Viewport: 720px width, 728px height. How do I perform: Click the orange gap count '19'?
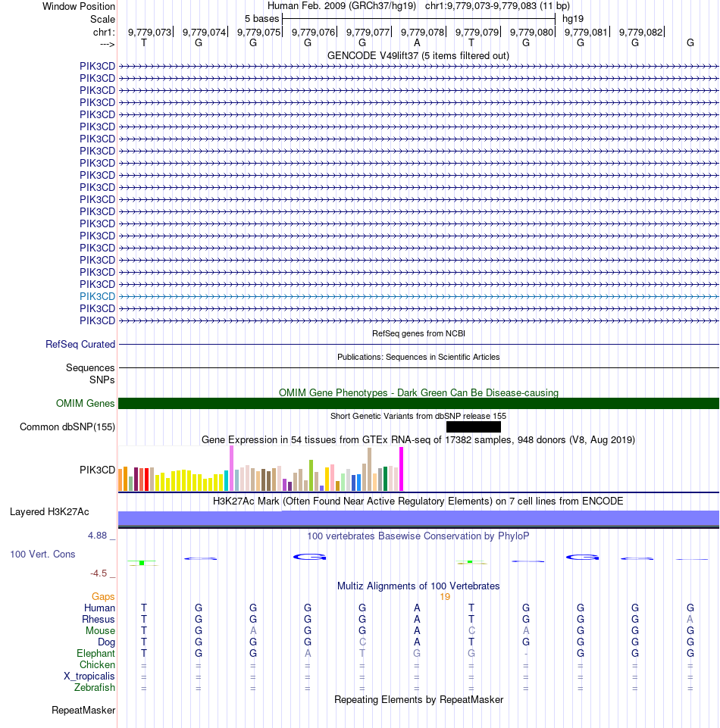point(445,597)
